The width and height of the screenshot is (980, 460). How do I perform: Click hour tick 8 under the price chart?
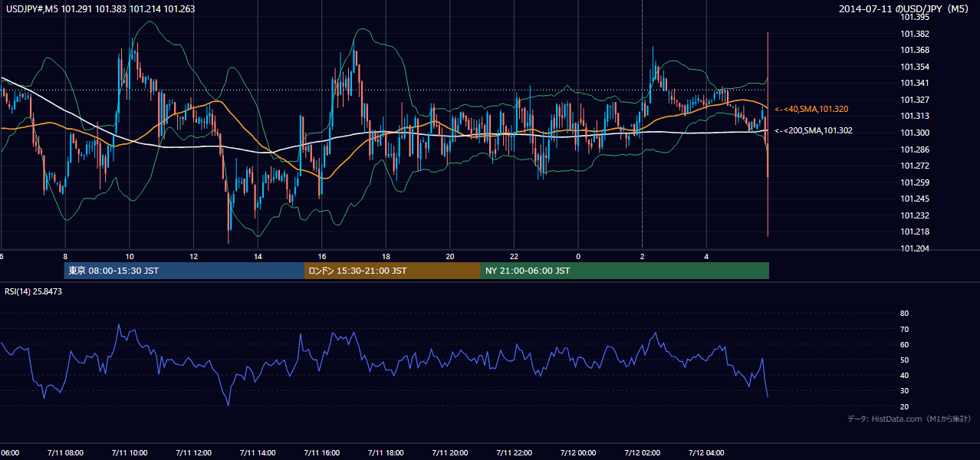[x=65, y=256]
